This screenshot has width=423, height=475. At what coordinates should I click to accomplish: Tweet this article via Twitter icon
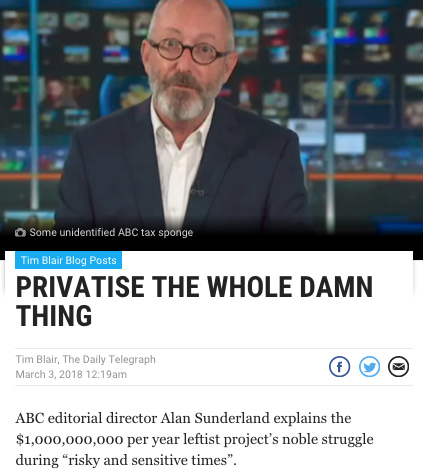(x=369, y=366)
